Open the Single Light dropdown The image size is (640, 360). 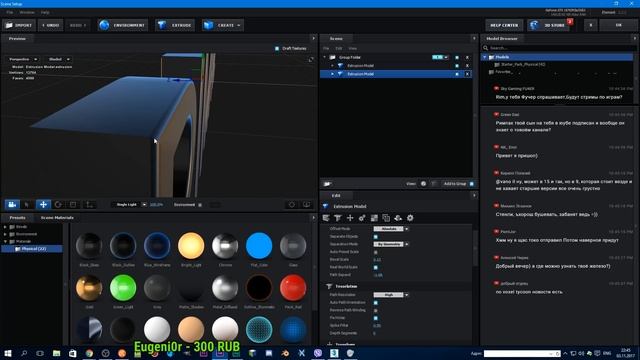click(130, 204)
